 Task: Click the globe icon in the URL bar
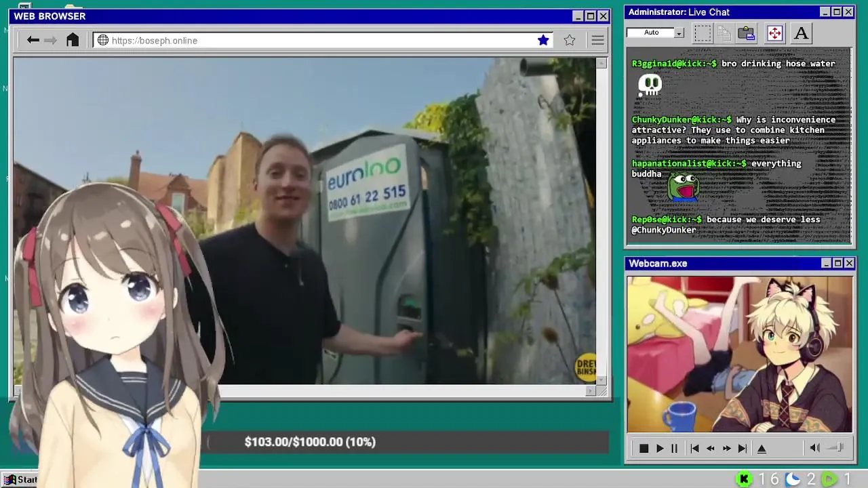coord(103,40)
